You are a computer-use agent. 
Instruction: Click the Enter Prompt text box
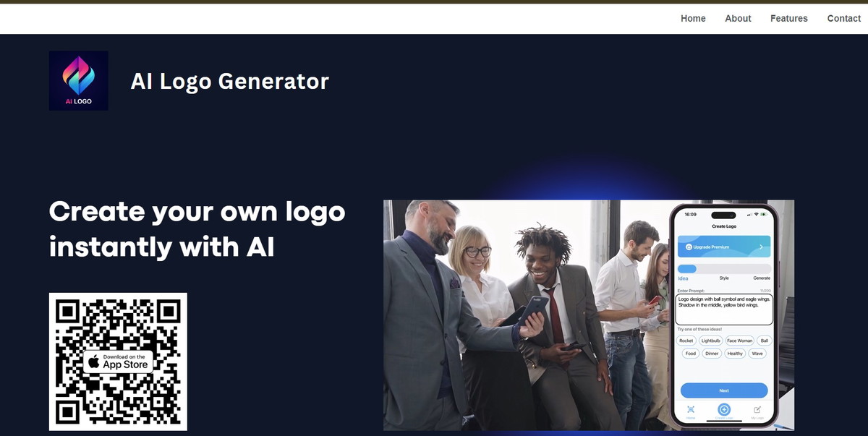pyautogui.click(x=724, y=309)
